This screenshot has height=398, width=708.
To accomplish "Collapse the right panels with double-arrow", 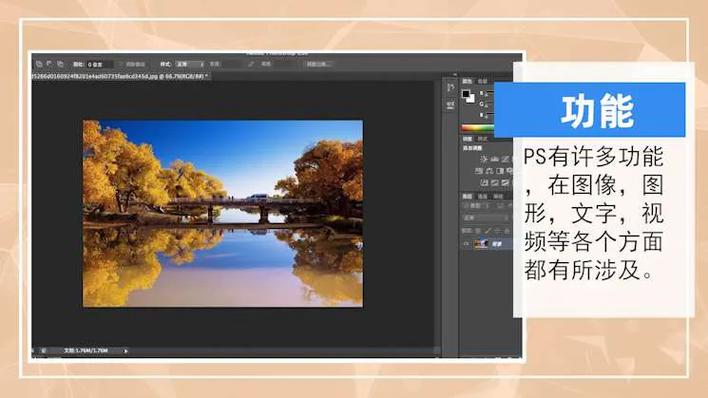I will [x=455, y=74].
